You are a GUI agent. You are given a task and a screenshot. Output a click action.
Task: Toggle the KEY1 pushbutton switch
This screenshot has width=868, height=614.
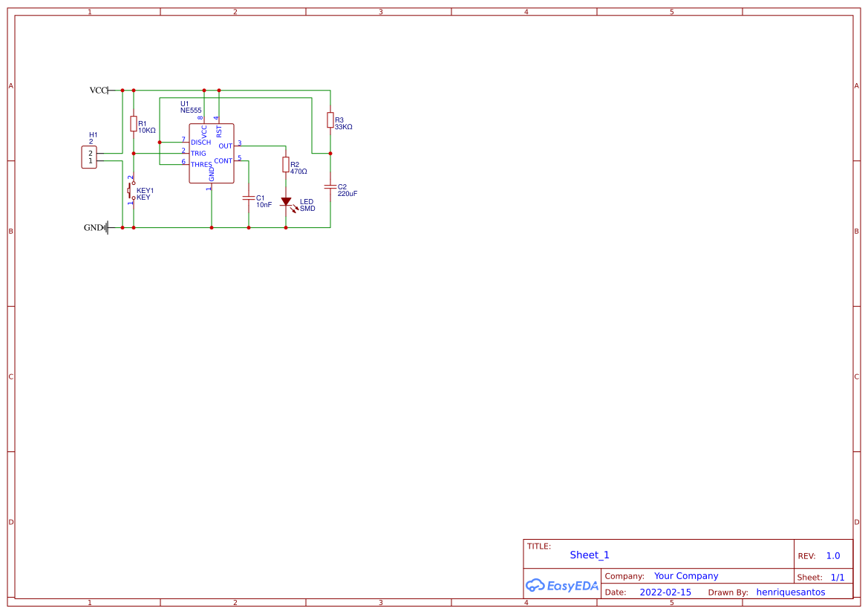click(130, 192)
